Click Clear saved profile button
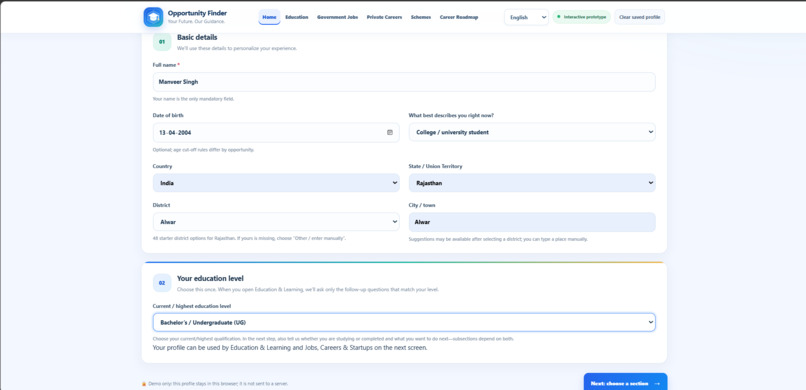806x390 pixels. point(639,17)
